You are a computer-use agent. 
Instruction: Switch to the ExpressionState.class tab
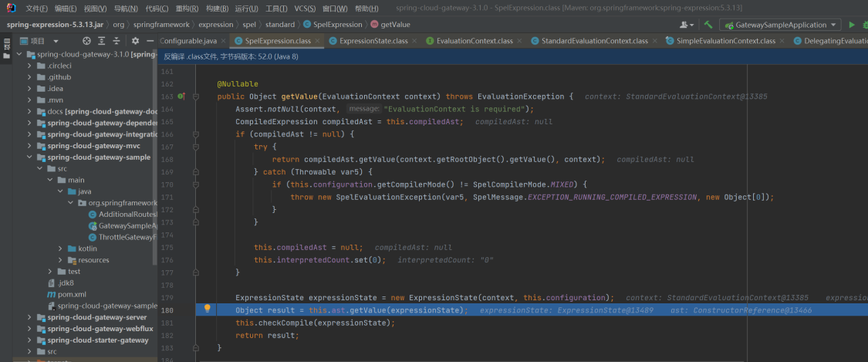[373, 41]
